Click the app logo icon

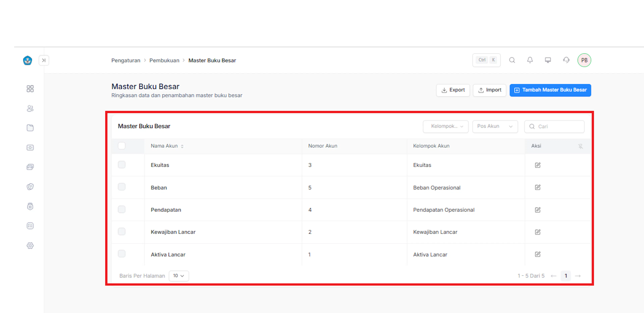click(x=28, y=60)
